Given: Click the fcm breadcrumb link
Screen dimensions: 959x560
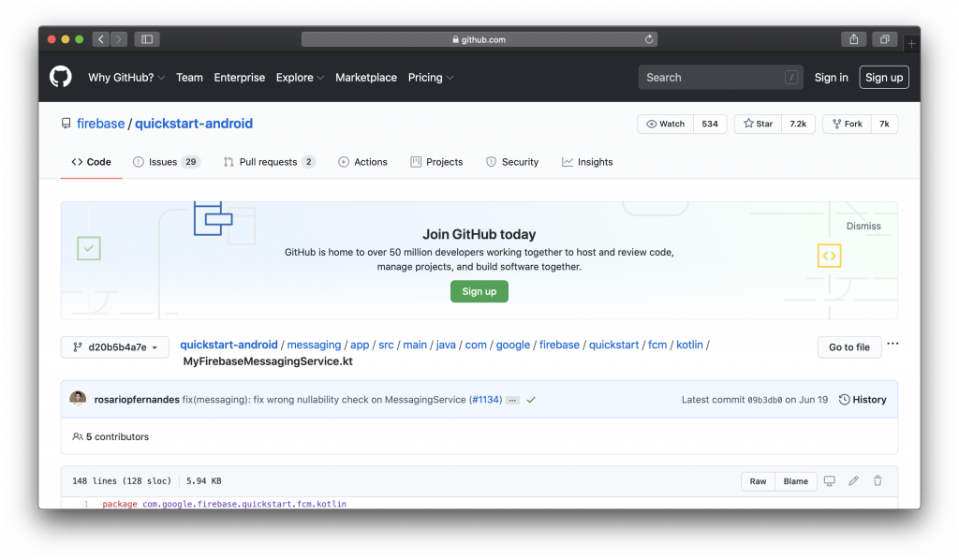Looking at the screenshot, I should 657,345.
